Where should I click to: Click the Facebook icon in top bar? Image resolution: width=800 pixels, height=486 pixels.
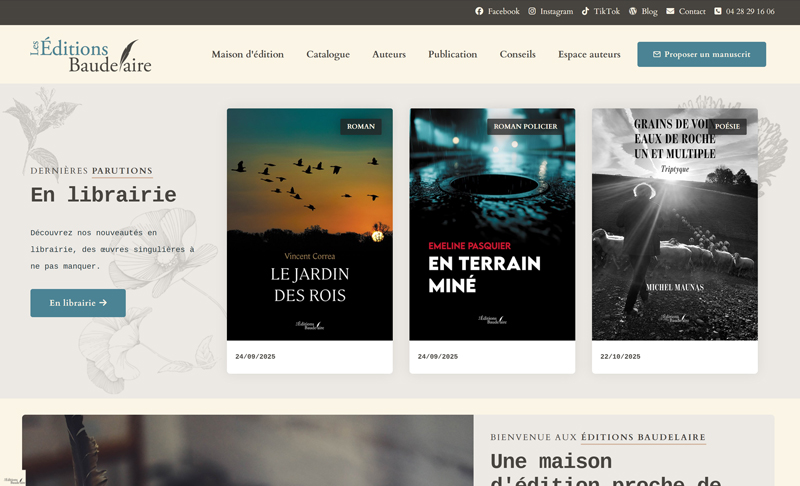coord(479,11)
